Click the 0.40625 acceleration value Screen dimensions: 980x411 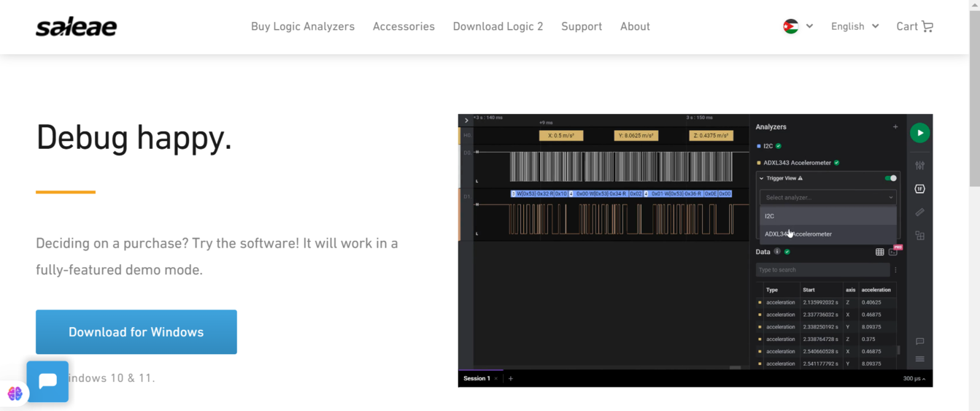tap(871, 302)
